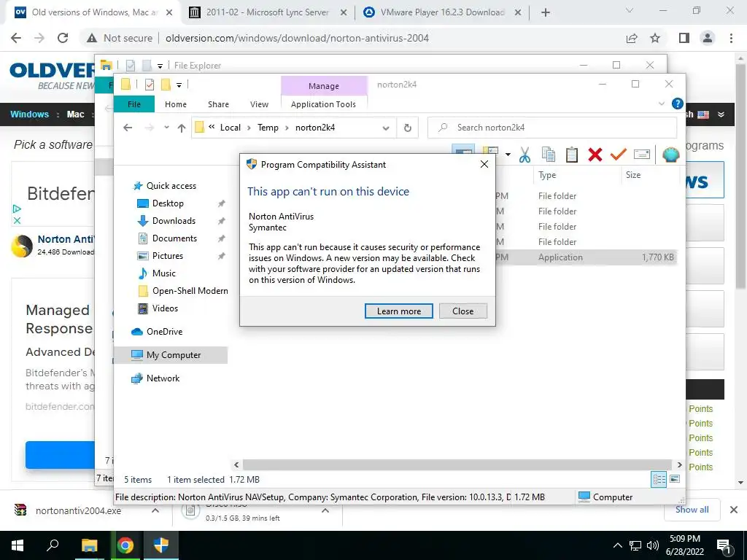This screenshot has height=560, width=747.
Task: Go back in norton2k4 Explorer window
Action: [x=128, y=128]
